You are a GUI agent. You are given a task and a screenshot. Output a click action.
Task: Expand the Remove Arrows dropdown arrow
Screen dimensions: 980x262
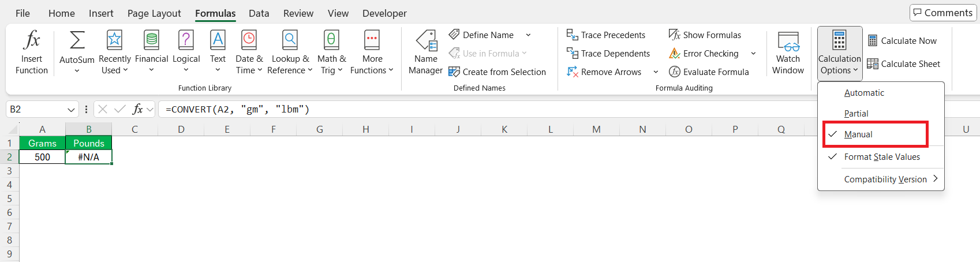656,72
